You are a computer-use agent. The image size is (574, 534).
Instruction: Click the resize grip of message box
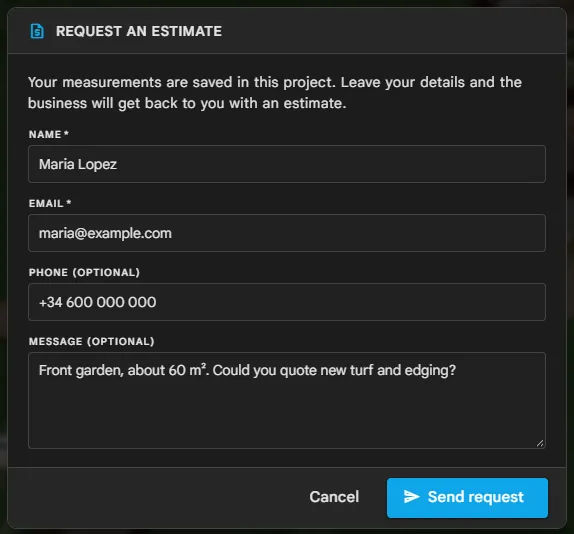pos(540,443)
